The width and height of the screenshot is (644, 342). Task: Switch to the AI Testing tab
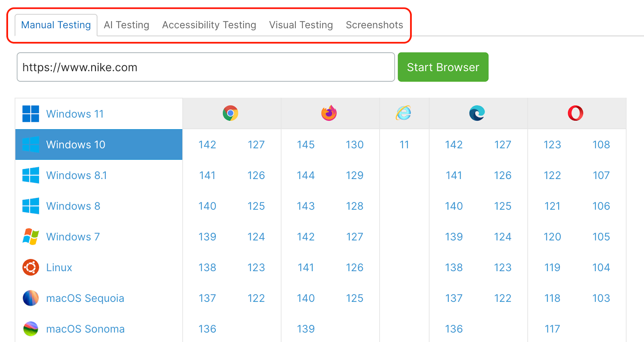[126, 25]
